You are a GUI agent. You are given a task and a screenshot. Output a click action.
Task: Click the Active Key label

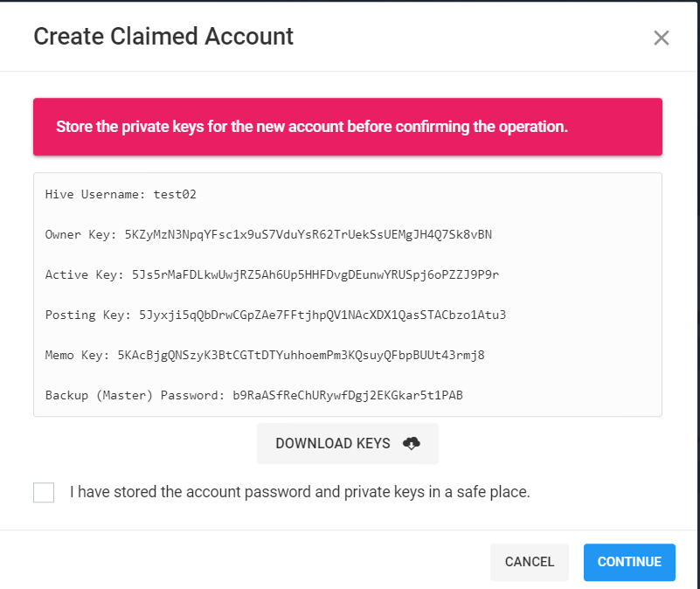[x=85, y=274]
